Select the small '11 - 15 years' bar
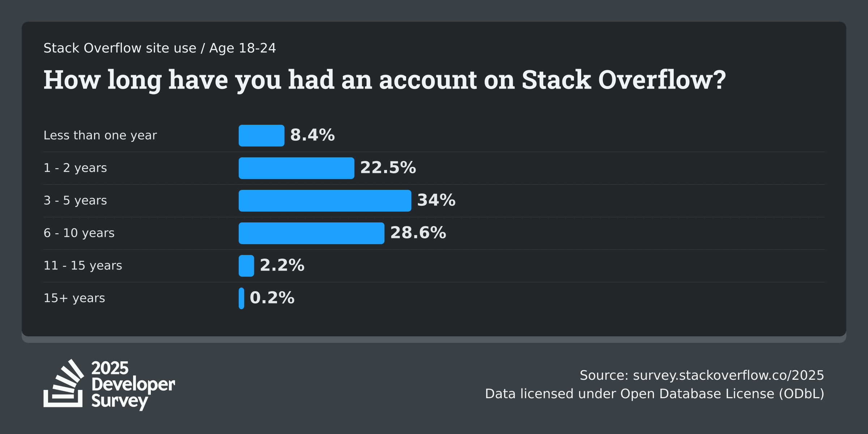868x434 pixels. pos(246,266)
